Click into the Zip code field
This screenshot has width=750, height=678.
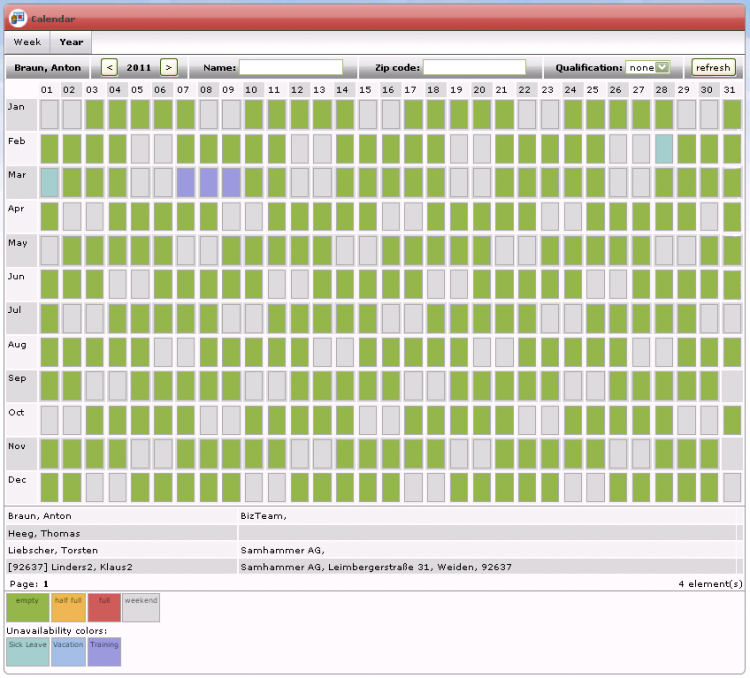coord(474,67)
